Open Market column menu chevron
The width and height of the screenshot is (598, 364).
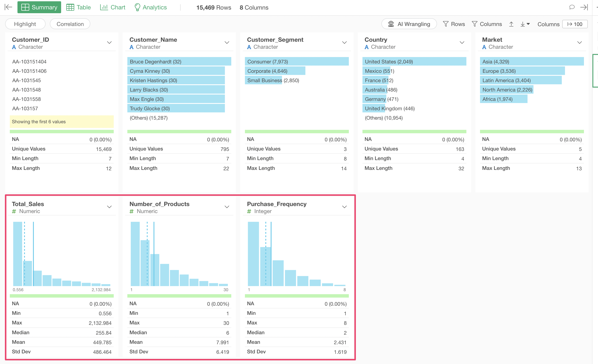click(579, 43)
